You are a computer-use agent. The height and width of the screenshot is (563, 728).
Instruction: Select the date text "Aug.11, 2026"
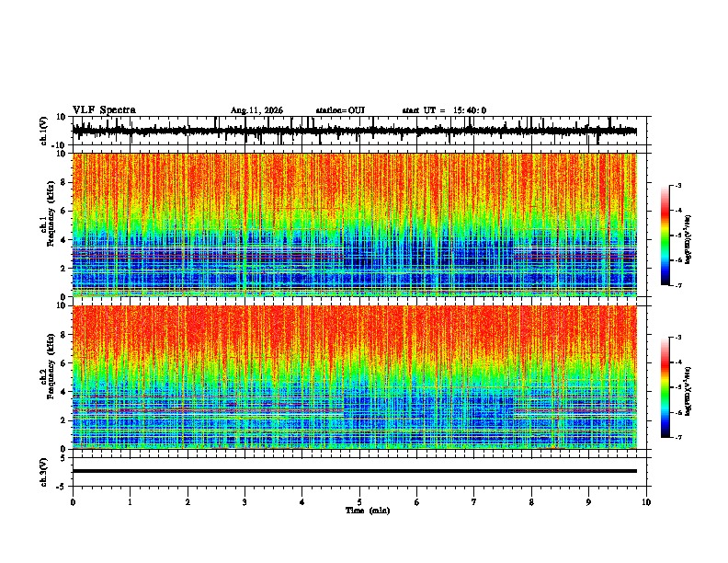pyautogui.click(x=256, y=110)
